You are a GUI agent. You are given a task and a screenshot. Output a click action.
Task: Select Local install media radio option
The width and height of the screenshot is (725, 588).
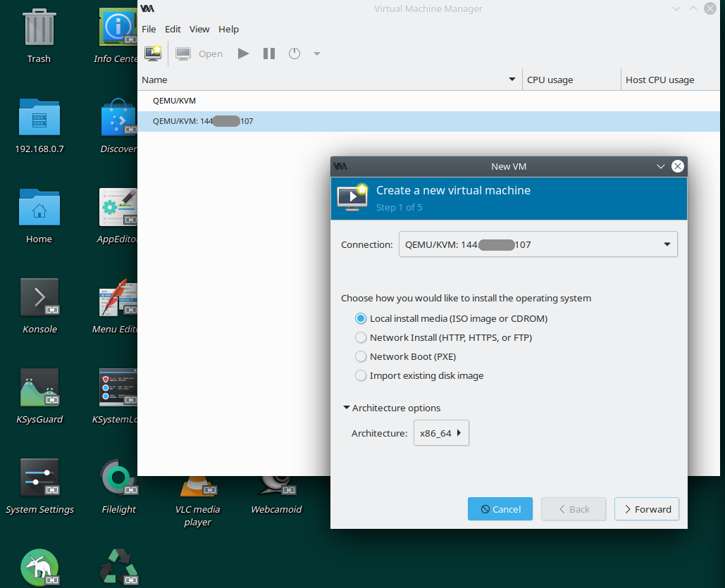pos(451,318)
